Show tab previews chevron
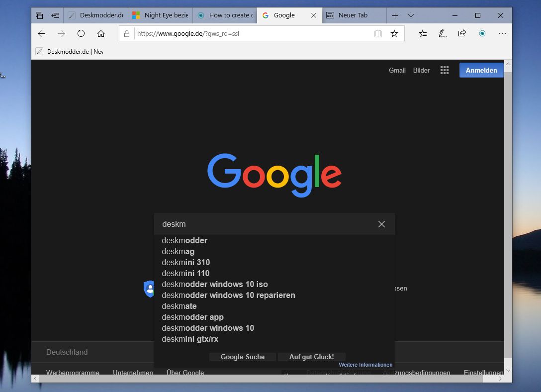This screenshot has height=392, width=541. [x=411, y=15]
